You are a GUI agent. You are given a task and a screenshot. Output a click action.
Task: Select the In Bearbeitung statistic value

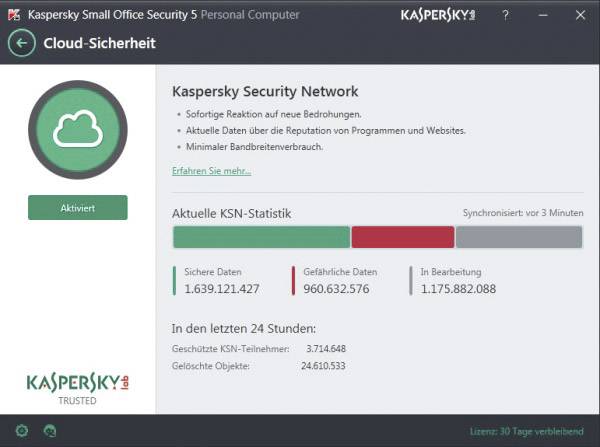pyautogui.click(x=458, y=289)
